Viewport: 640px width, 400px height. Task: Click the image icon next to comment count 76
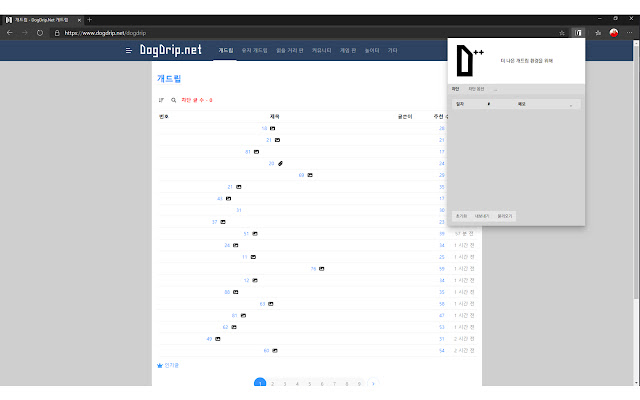pos(322,269)
